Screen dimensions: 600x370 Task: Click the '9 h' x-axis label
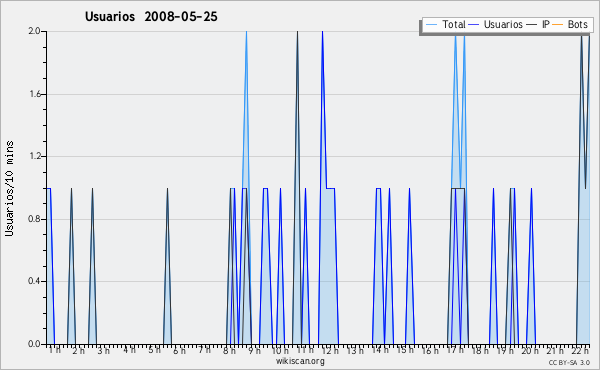[254, 350]
